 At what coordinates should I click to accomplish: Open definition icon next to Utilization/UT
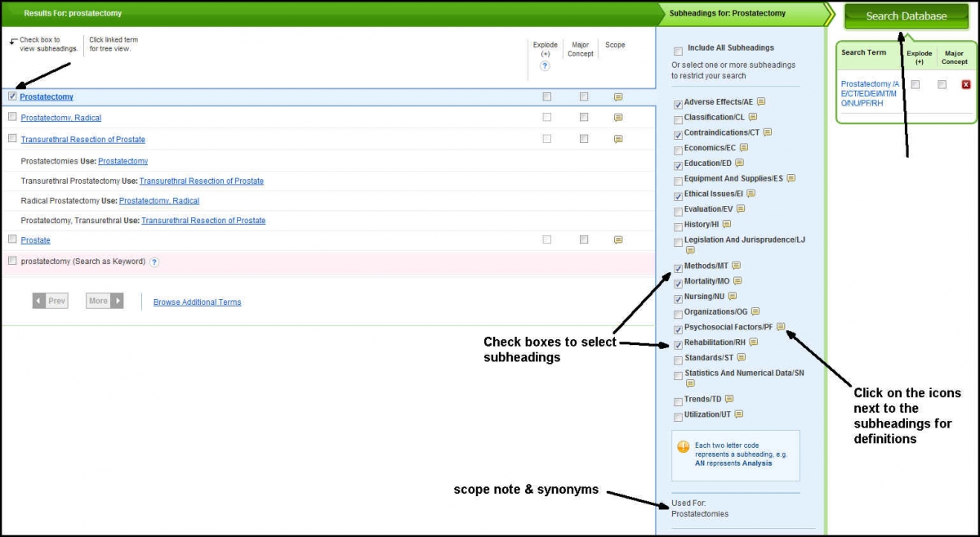coord(738,414)
